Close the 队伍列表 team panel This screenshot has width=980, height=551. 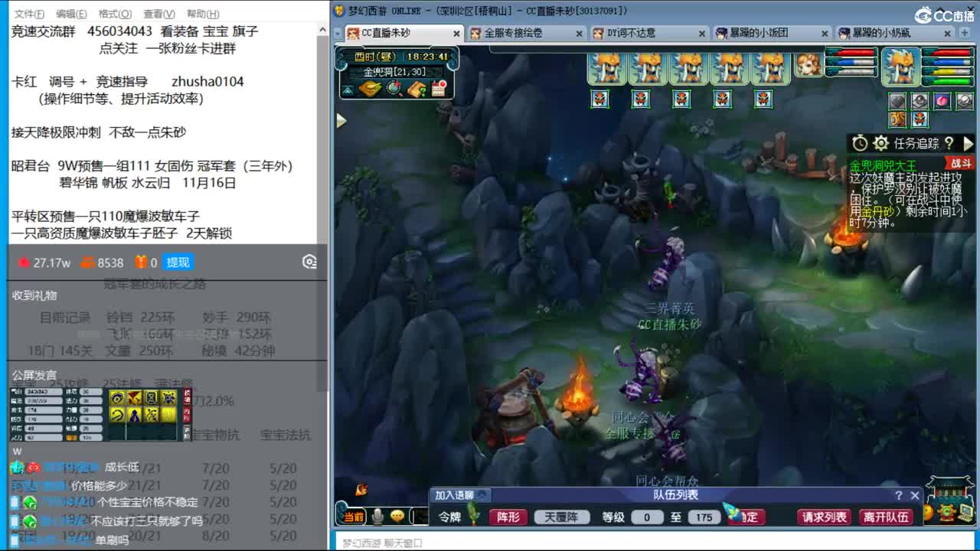click(x=914, y=495)
